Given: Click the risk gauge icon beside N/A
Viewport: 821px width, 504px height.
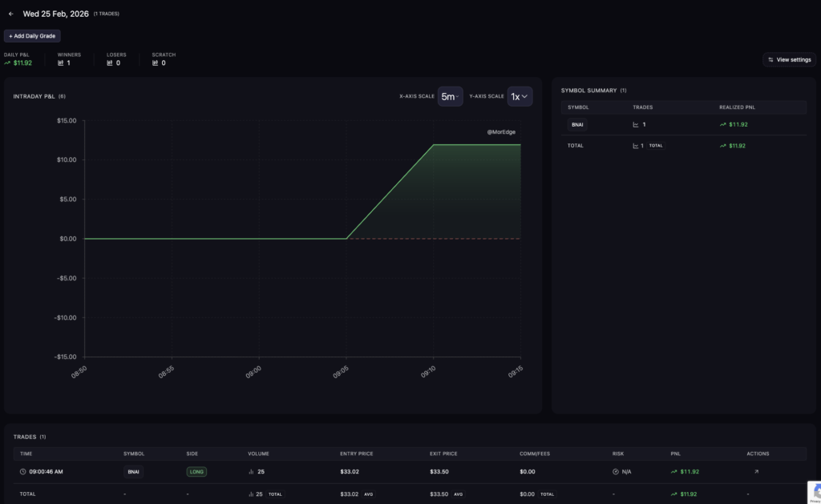Looking at the screenshot, I should tap(616, 472).
